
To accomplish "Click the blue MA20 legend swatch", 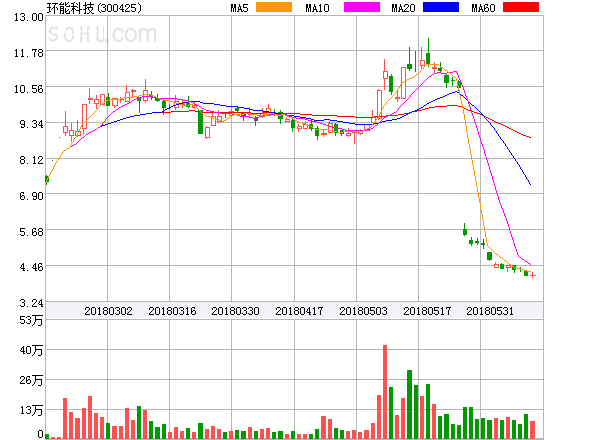I will (x=441, y=7).
